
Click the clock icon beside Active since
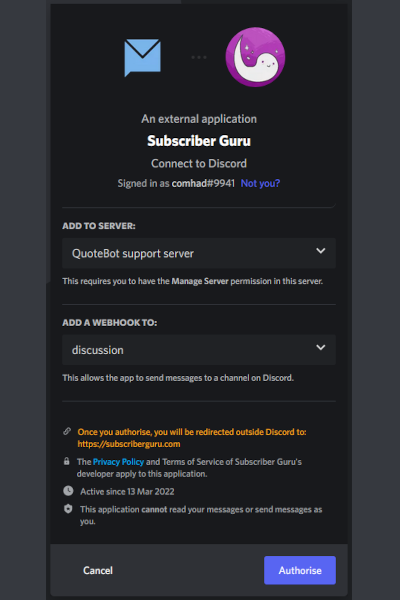(x=68, y=491)
